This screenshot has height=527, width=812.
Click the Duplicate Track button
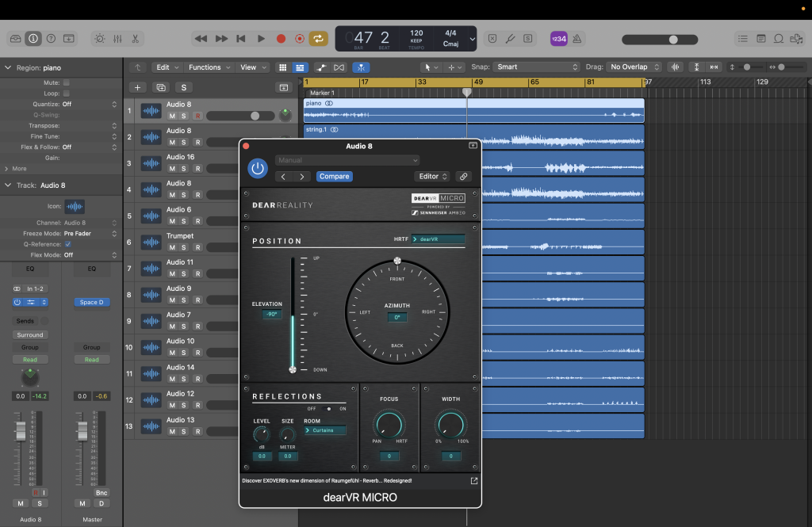[x=161, y=87]
